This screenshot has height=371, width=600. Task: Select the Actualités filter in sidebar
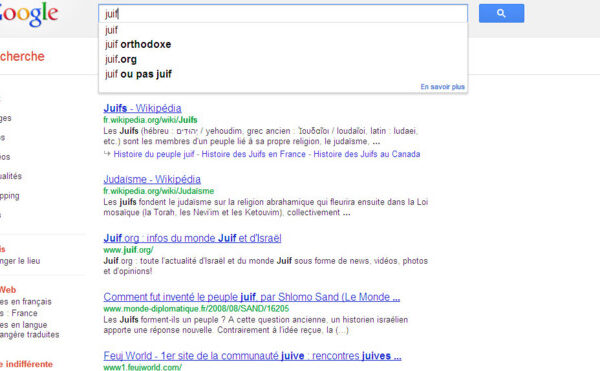pos(11,176)
